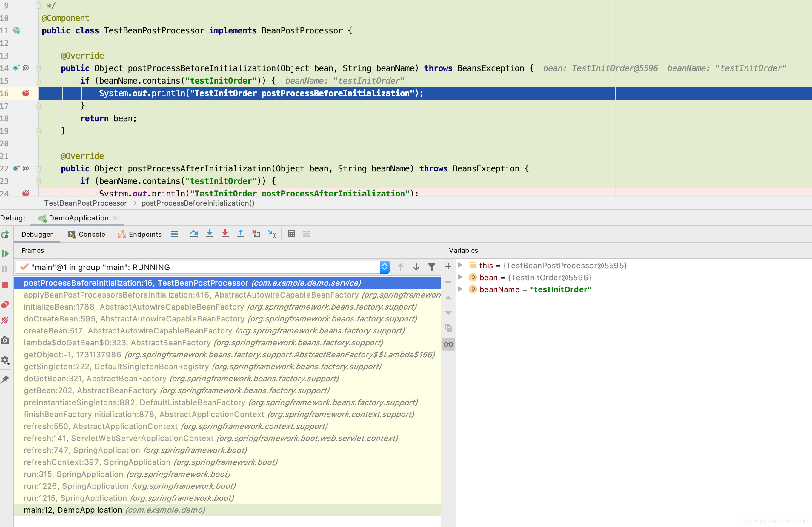Expand the this variable node
The width and height of the screenshot is (812, 527).
[461, 265]
